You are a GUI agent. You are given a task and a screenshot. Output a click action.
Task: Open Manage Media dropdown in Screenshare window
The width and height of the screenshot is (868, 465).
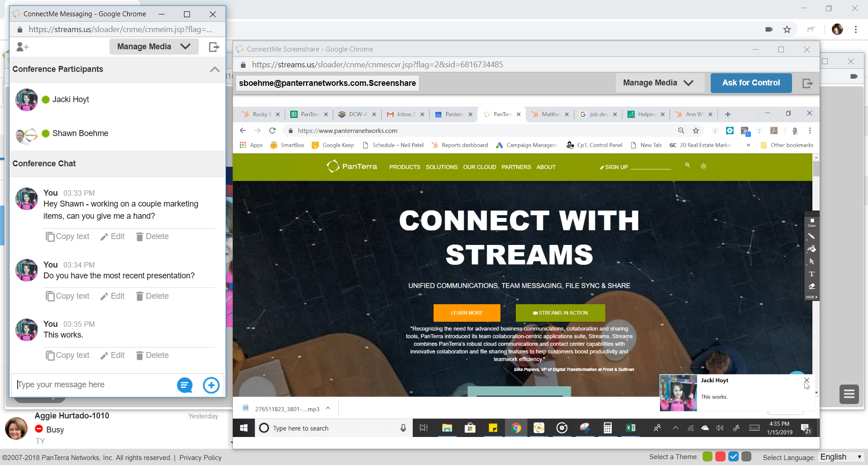(659, 83)
